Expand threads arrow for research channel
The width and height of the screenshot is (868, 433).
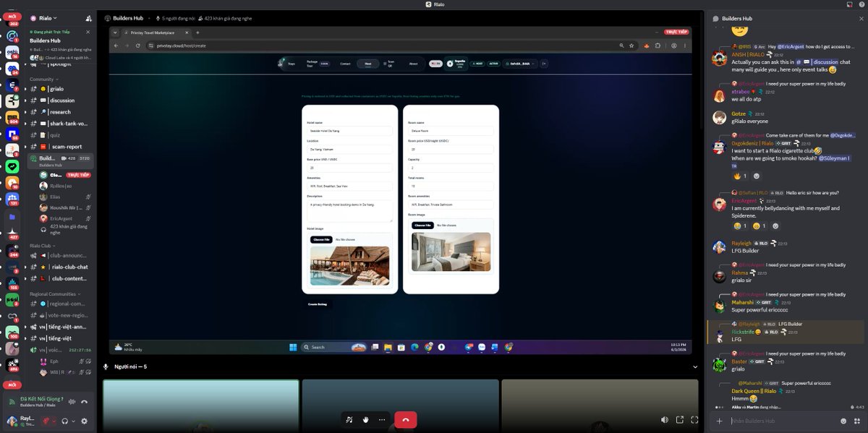[x=27, y=112]
